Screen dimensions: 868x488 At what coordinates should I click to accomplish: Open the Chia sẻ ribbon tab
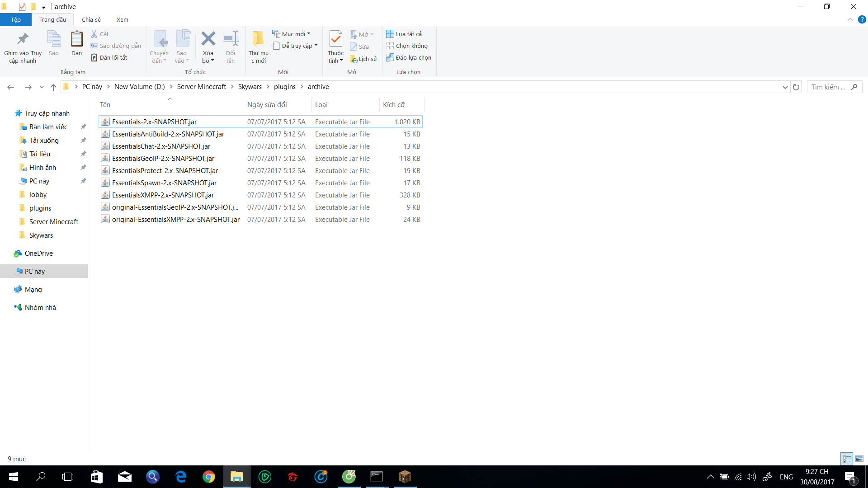pyautogui.click(x=91, y=19)
